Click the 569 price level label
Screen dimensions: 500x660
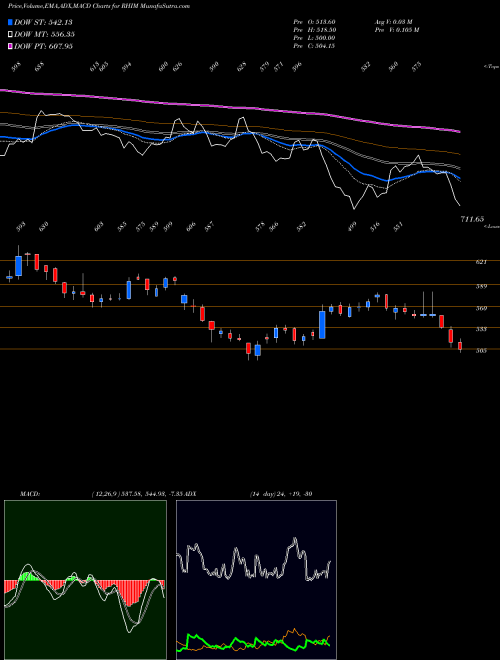pos(481,308)
